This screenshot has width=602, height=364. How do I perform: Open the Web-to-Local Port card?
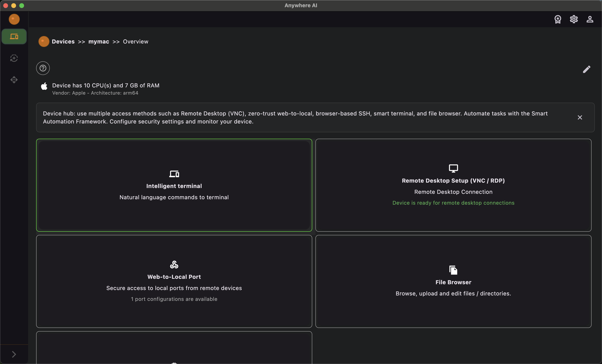click(x=174, y=281)
